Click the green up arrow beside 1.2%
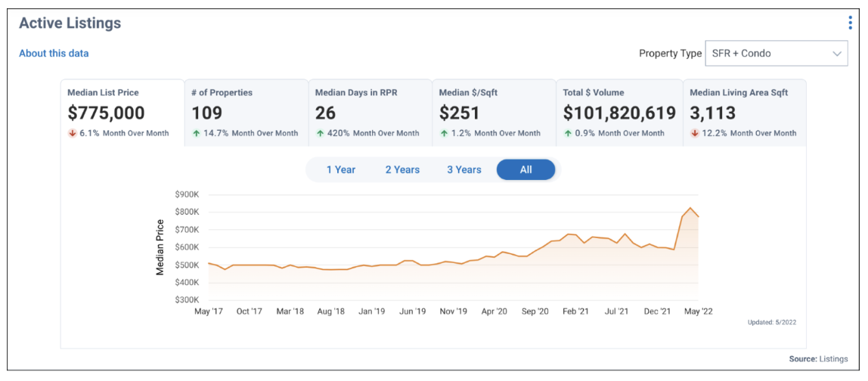 [443, 133]
